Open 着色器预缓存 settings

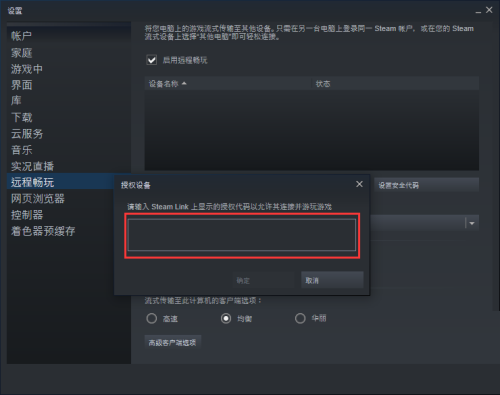[43, 231]
